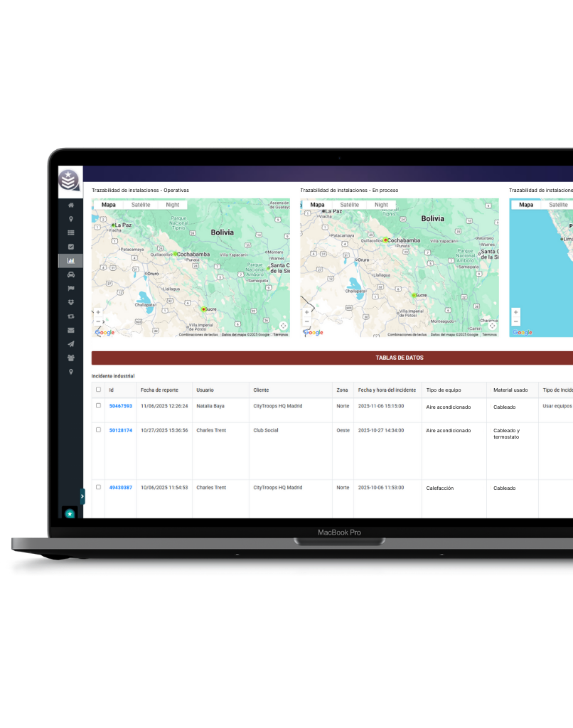
Task: Click the Cochabamba marker on the En proceso map
Action: pos(385,240)
